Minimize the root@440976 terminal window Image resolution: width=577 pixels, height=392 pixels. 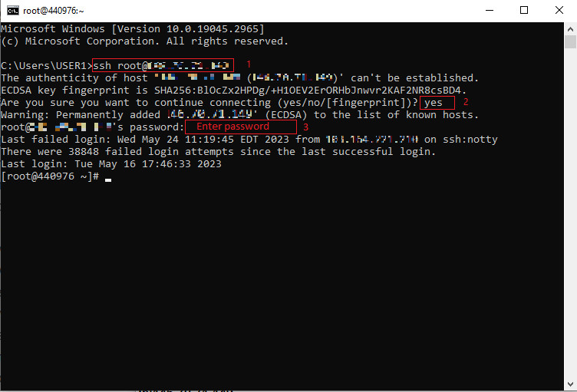click(489, 10)
